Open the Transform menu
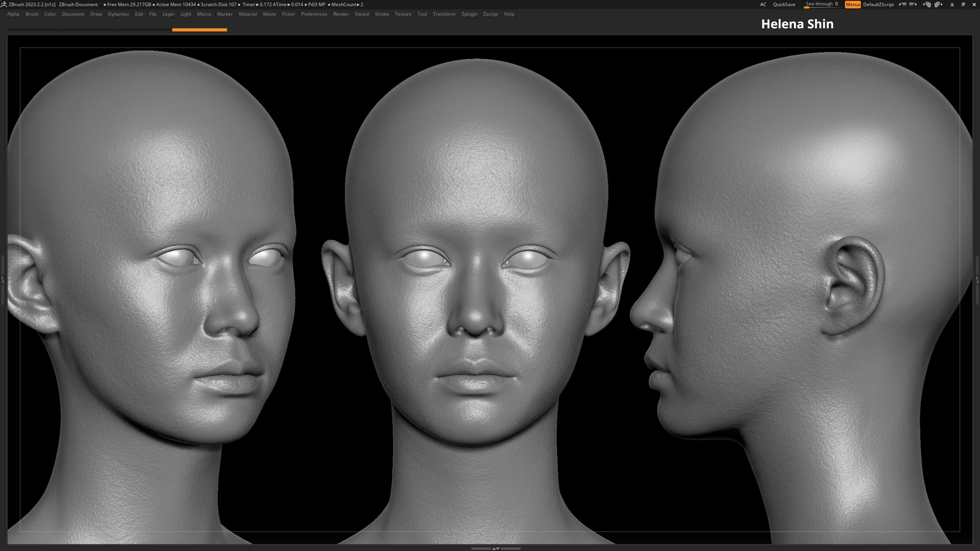This screenshot has width=980, height=551. 444,14
